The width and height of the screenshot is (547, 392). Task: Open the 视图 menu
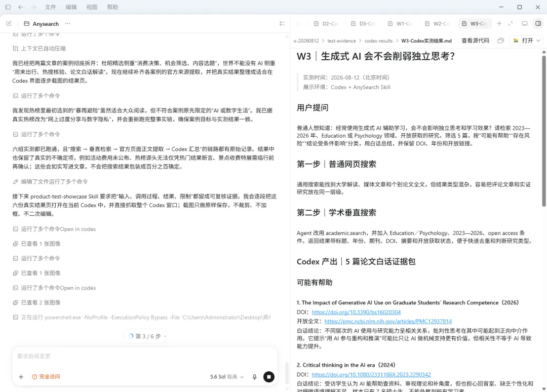92,7
